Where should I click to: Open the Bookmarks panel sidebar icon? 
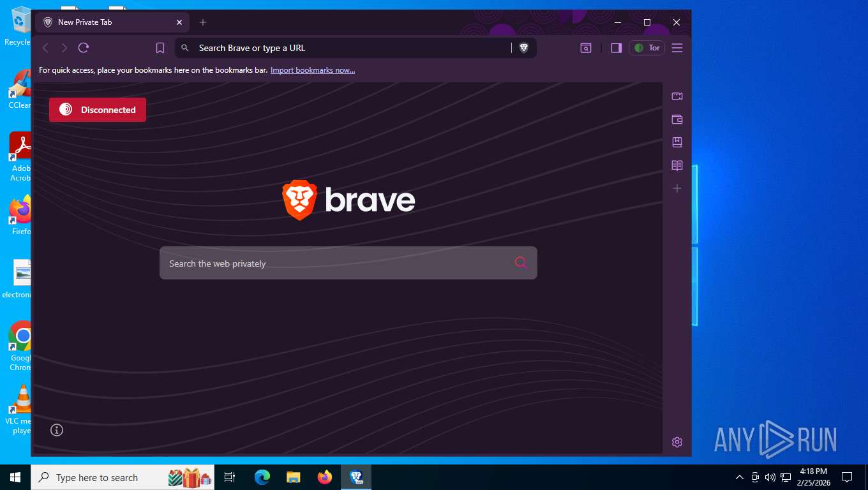(677, 142)
